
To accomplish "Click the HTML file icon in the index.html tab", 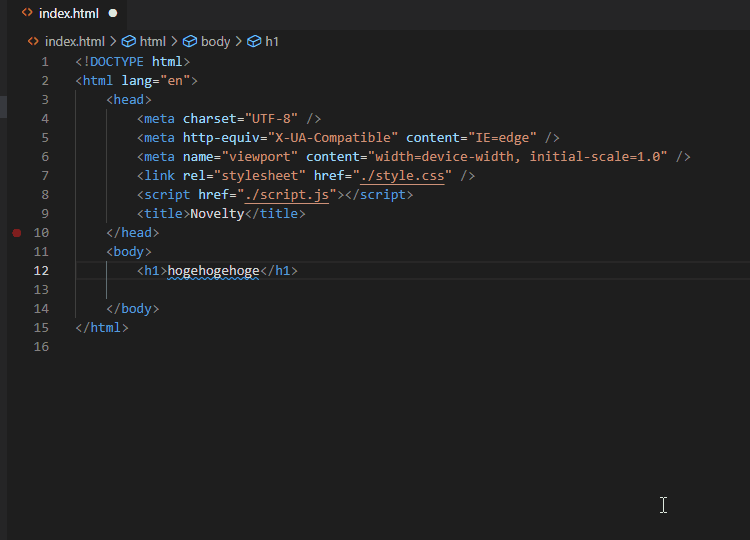I will point(27,13).
